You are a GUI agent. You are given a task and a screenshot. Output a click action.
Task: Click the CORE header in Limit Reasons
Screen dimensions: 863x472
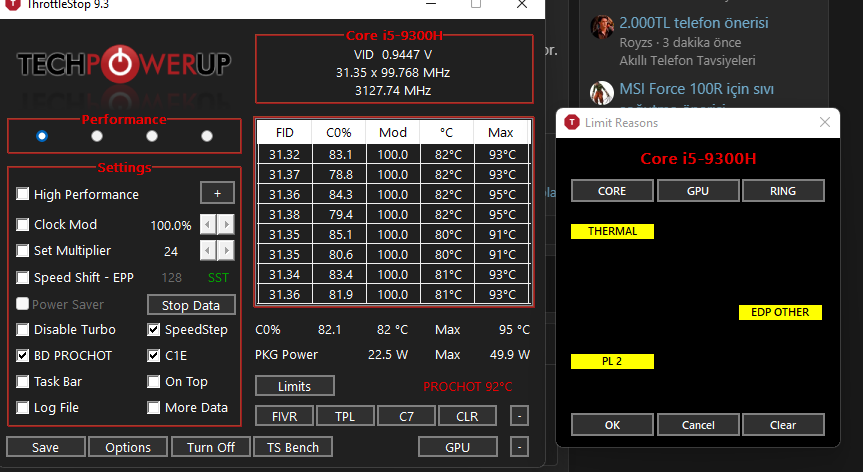[x=612, y=191]
